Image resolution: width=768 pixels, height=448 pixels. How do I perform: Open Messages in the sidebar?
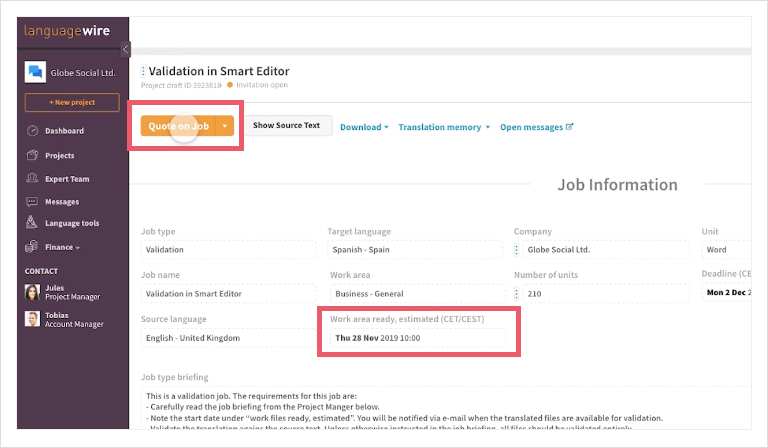(x=61, y=201)
